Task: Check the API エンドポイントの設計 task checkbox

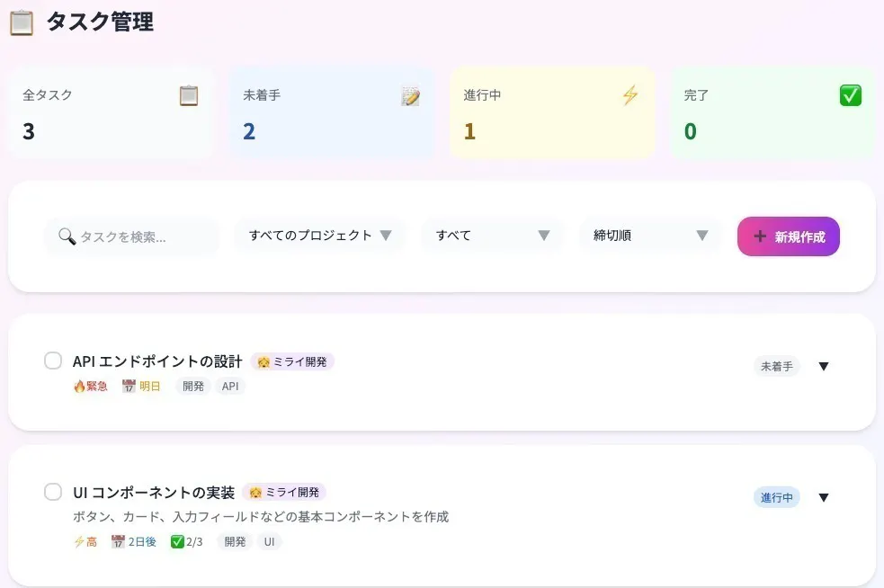Action: point(53,361)
